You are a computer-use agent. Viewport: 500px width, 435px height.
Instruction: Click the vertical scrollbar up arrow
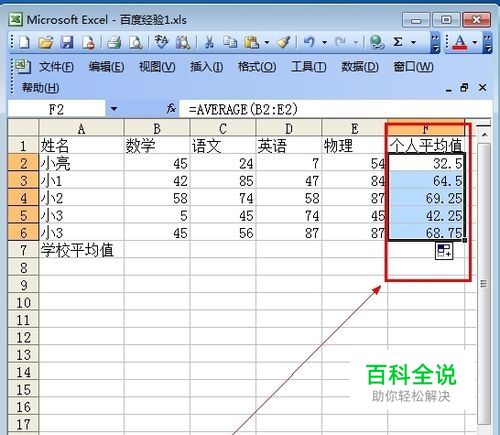click(x=484, y=135)
